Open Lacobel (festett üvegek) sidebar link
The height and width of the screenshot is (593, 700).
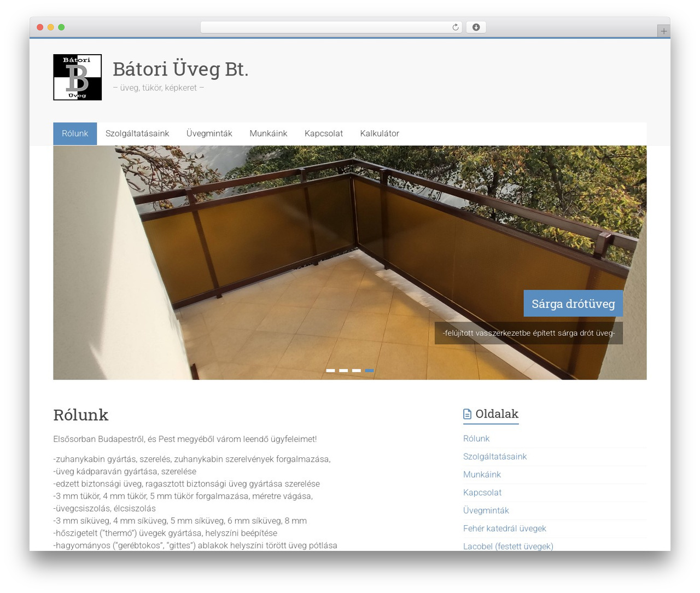pyautogui.click(x=508, y=547)
